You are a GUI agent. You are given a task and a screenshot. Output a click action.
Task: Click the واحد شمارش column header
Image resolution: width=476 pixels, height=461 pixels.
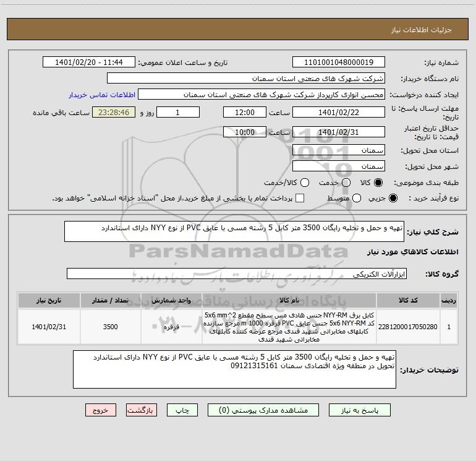pyautogui.click(x=171, y=301)
